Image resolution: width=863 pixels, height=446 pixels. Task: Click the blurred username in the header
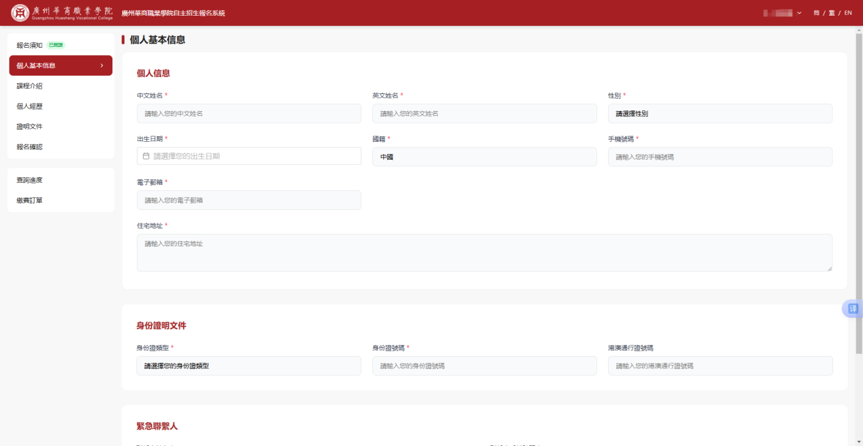coord(778,13)
